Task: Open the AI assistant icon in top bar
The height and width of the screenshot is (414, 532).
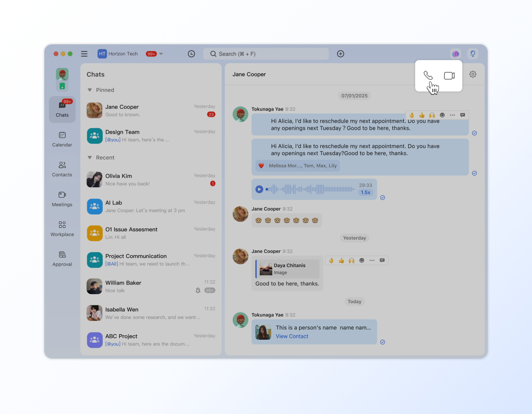Action: [456, 54]
